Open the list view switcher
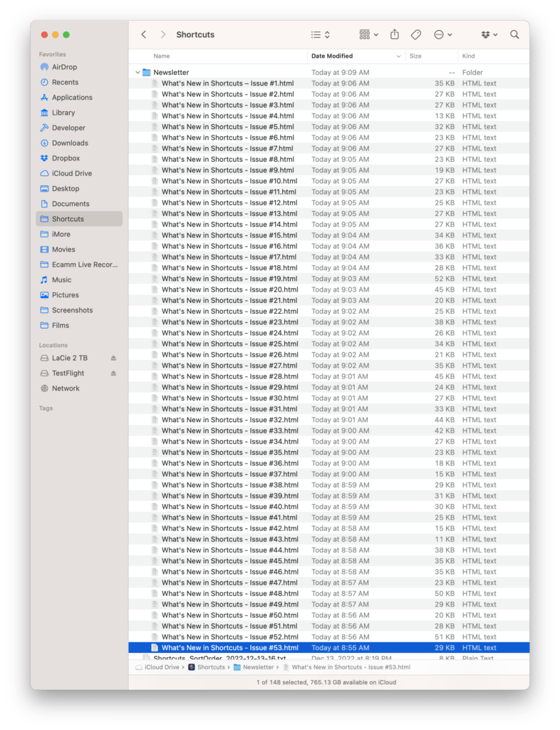Screen dimensions: 560x730 click(321, 34)
